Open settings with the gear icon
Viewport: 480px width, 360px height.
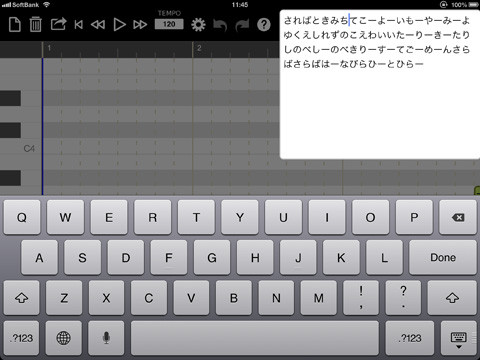pos(198,25)
